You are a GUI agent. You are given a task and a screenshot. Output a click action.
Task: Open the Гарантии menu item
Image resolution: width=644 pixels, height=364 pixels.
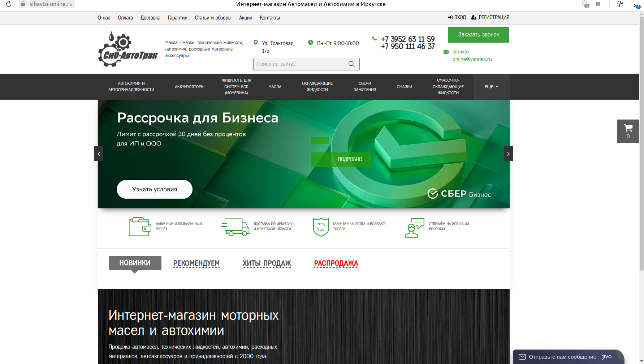[x=178, y=18]
